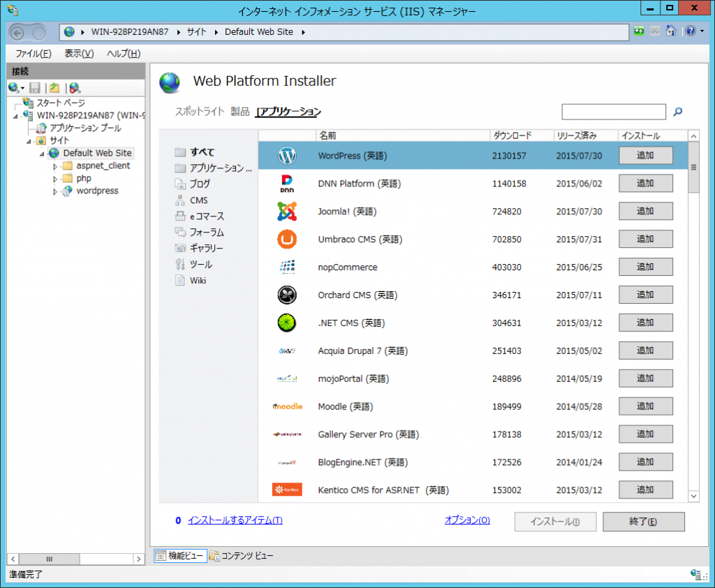Click 追加 next to WordPress
The height and width of the screenshot is (588, 715).
645,155
